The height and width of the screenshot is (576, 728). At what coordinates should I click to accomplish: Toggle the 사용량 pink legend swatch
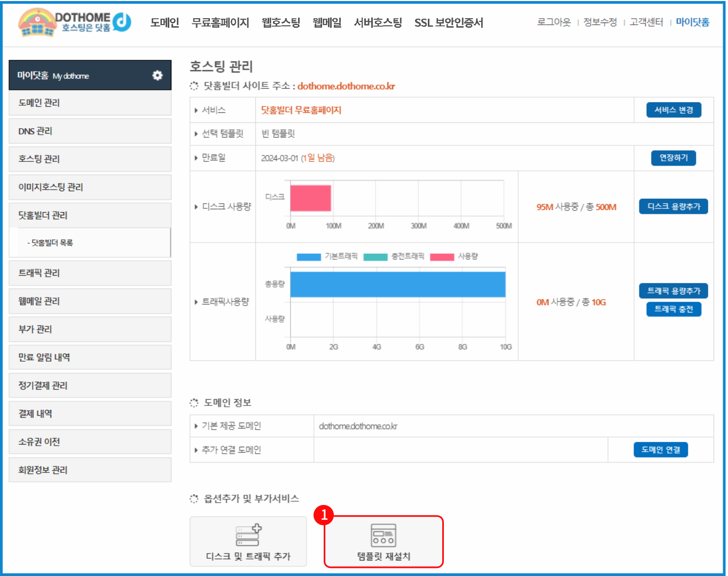click(442, 257)
